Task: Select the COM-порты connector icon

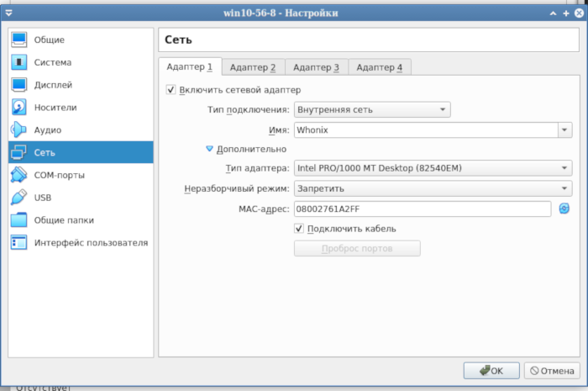Action: (x=19, y=175)
